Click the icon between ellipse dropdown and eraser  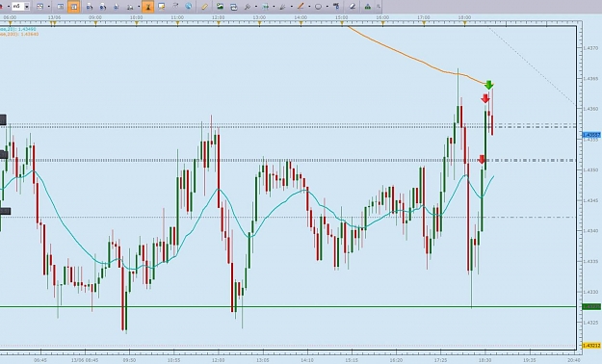coord(336,6)
